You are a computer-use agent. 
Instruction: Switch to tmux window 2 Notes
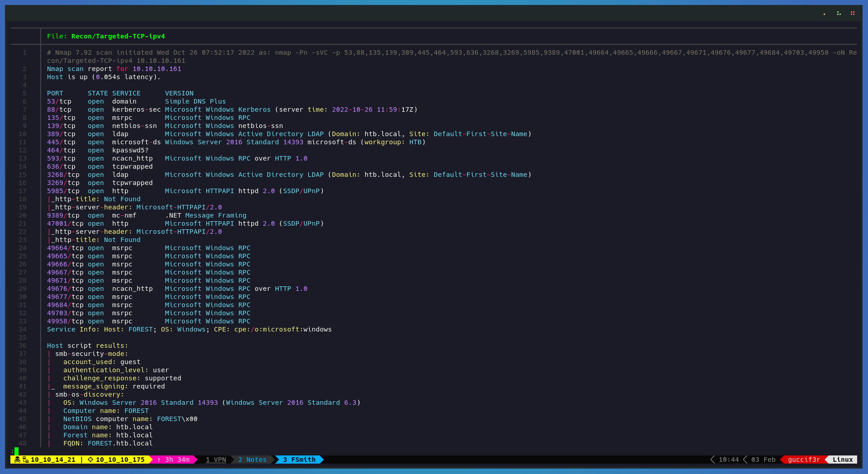tap(252, 460)
